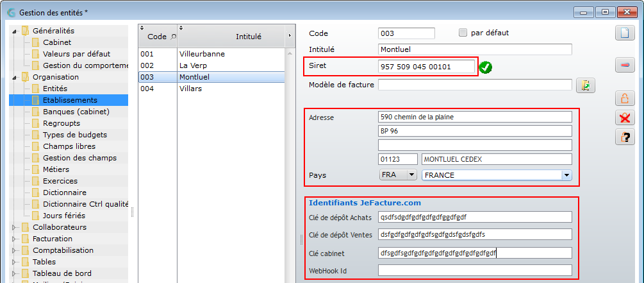The height and width of the screenshot is (283, 644).
Task: Click the Siret number field
Action: pyautogui.click(x=426, y=67)
